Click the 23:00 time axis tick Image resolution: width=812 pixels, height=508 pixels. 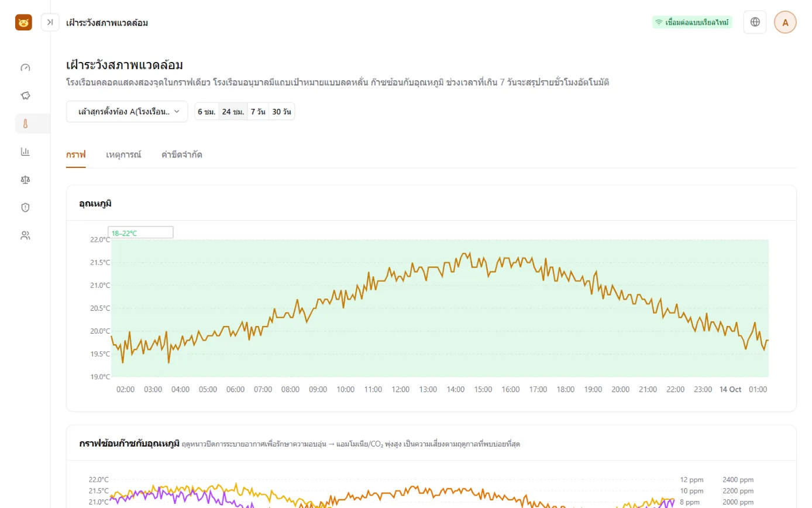(703, 389)
